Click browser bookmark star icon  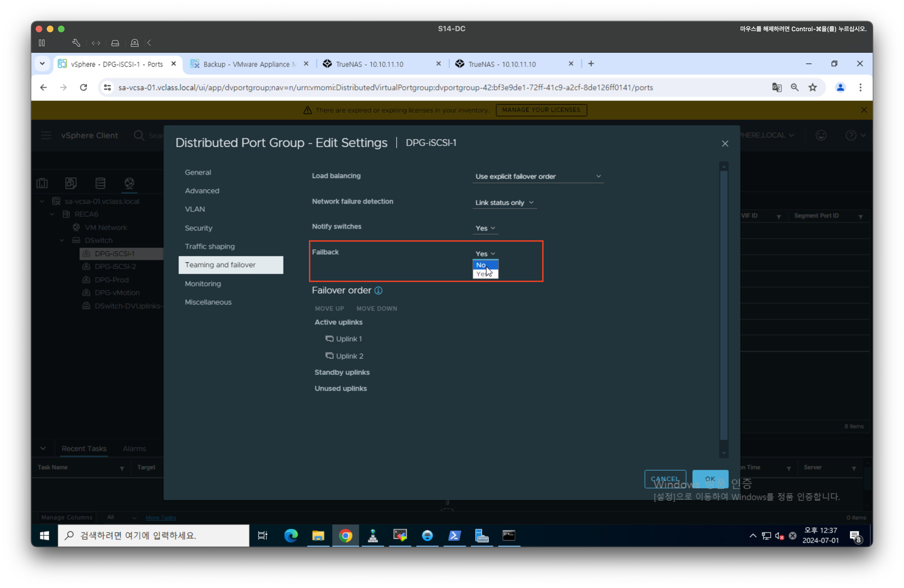pos(812,88)
